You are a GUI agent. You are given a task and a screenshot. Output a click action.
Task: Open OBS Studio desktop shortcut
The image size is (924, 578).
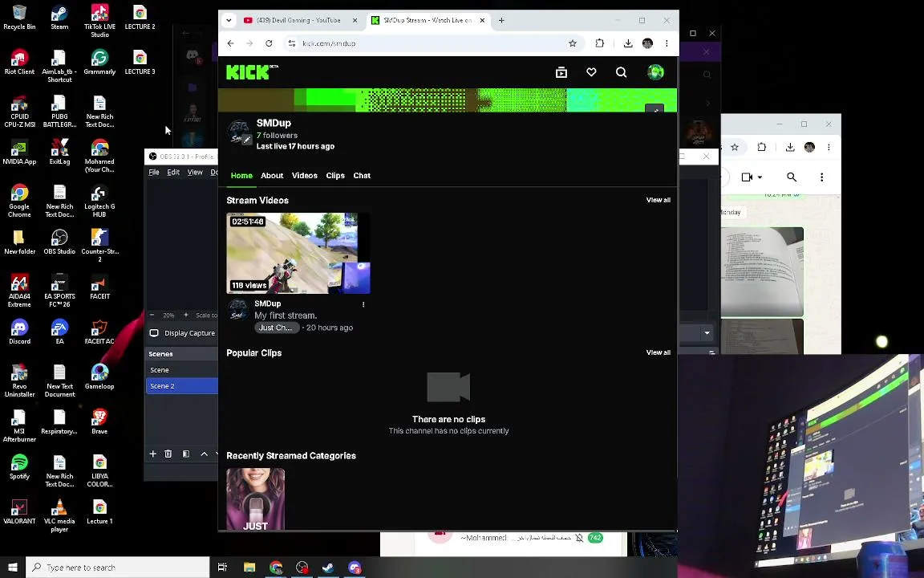click(59, 242)
